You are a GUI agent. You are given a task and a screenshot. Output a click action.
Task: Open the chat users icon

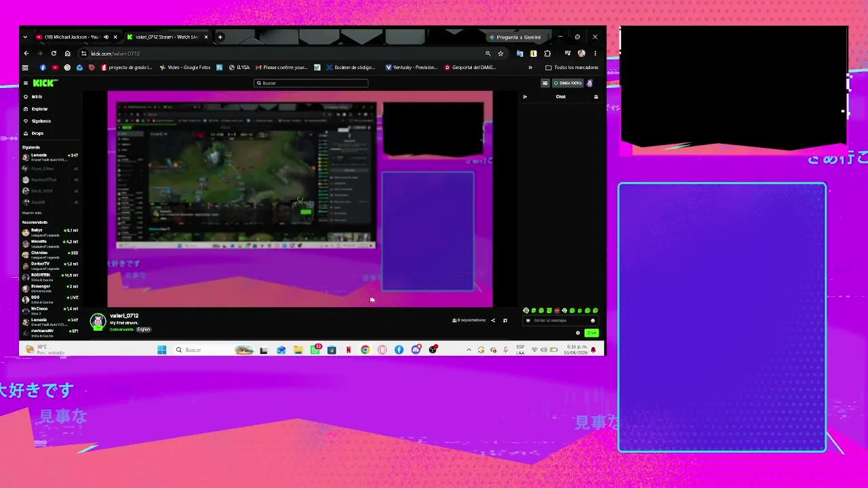(596, 97)
